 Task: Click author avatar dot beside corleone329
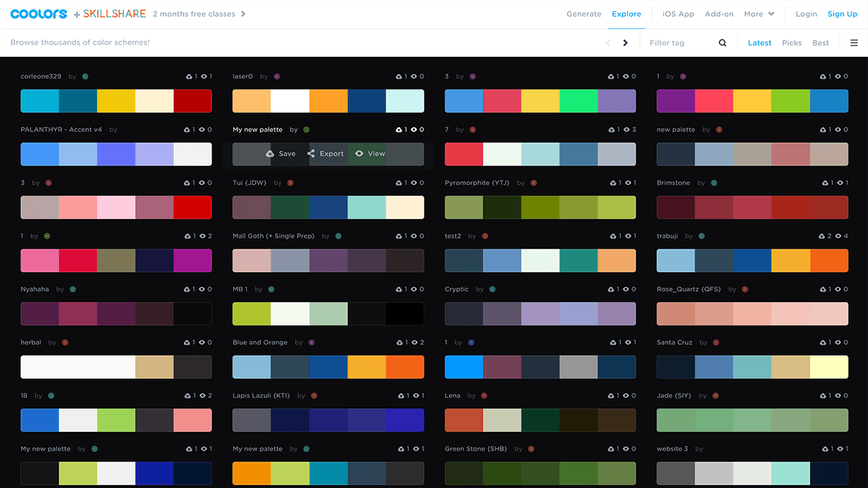pos(85,77)
